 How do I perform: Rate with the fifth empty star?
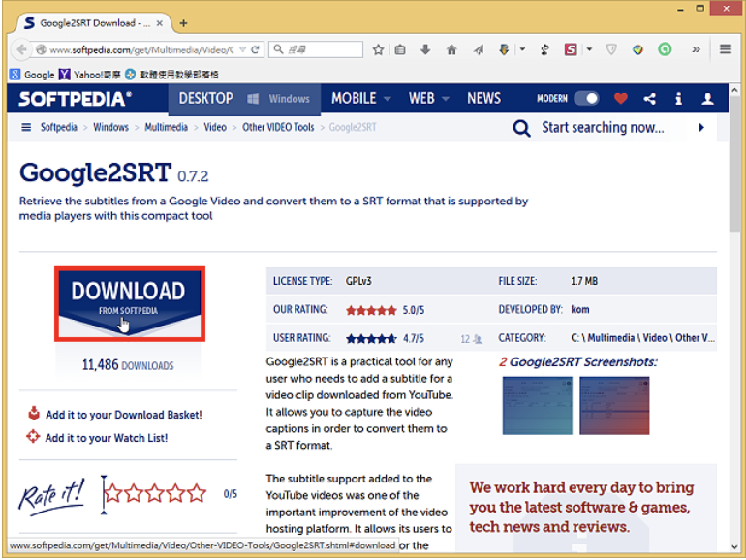tap(197, 493)
